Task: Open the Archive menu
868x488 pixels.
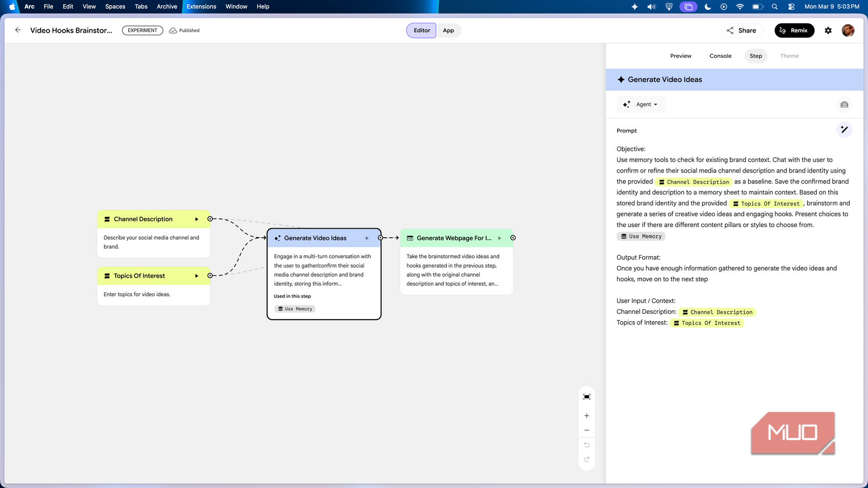Action: (167, 6)
